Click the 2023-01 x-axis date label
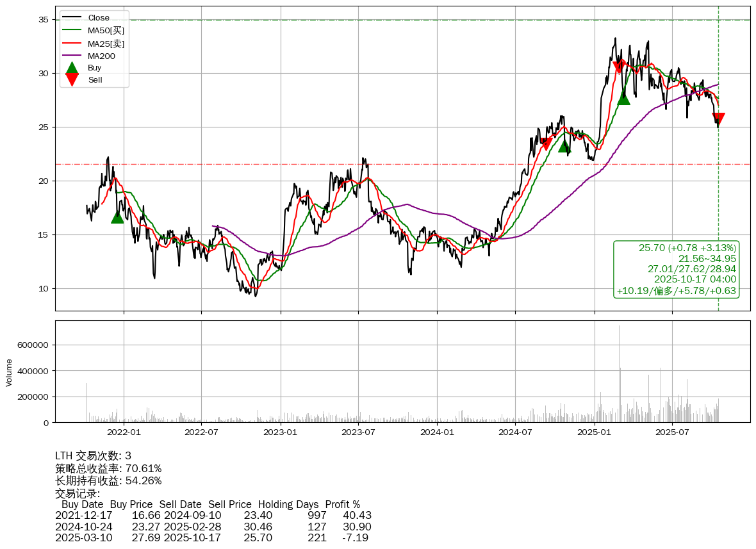Image resolution: width=756 pixels, height=549 pixels. pyautogui.click(x=281, y=432)
